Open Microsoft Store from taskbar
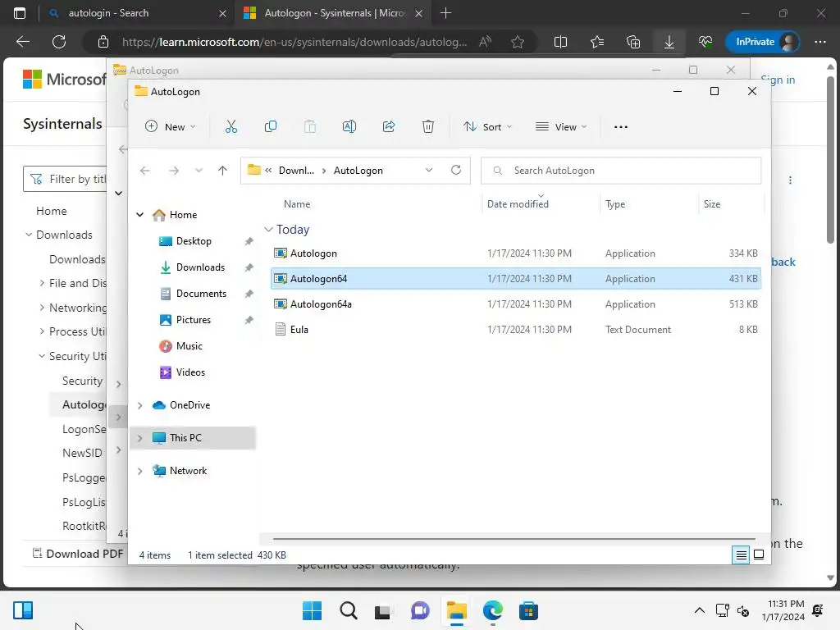The width and height of the screenshot is (840, 630). pos(529,610)
